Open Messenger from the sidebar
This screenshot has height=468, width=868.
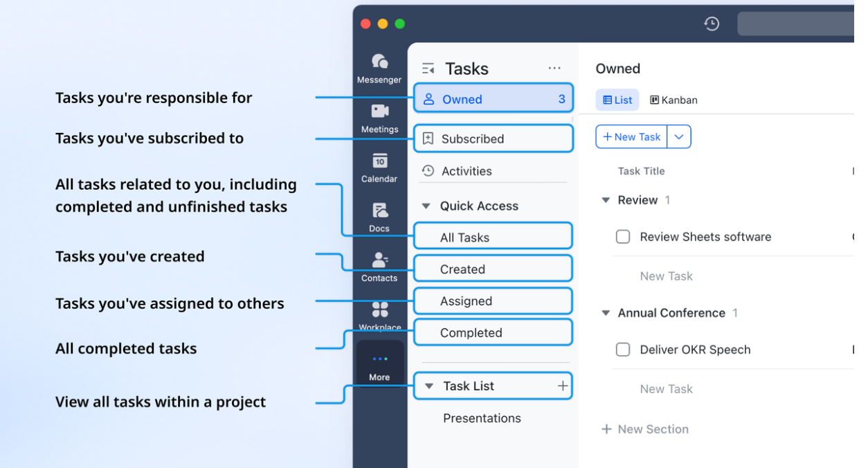[x=379, y=68]
